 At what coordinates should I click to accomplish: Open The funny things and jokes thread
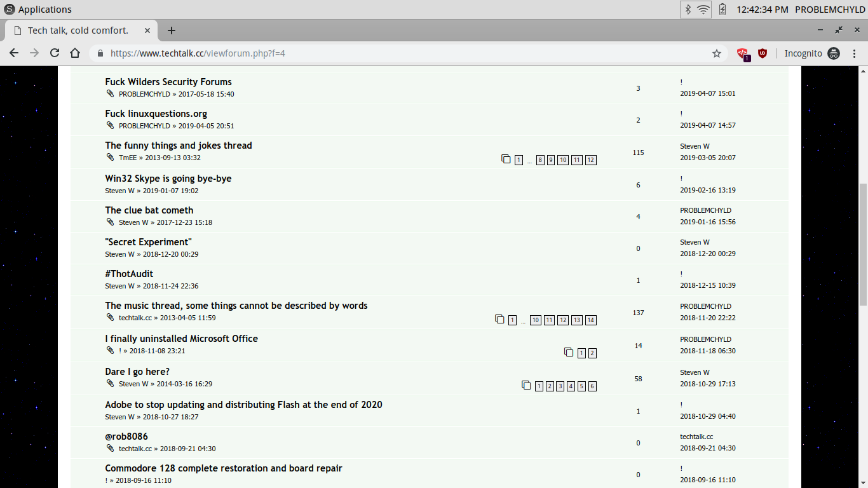click(x=179, y=146)
